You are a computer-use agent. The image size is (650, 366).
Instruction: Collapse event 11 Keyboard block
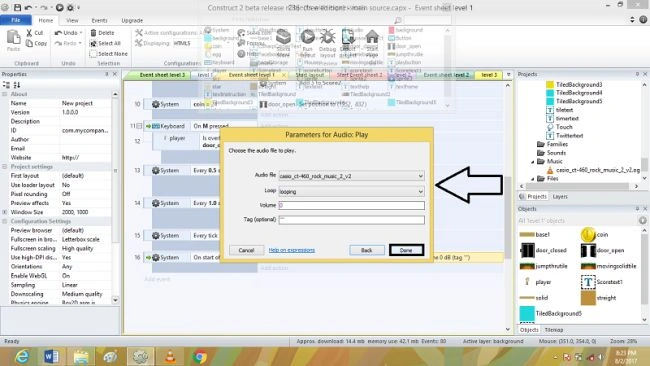tap(139, 126)
